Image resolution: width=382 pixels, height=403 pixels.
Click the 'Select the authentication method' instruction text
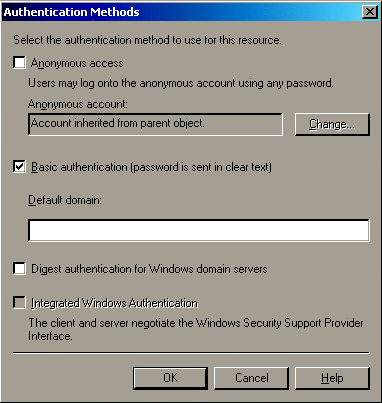click(x=147, y=40)
